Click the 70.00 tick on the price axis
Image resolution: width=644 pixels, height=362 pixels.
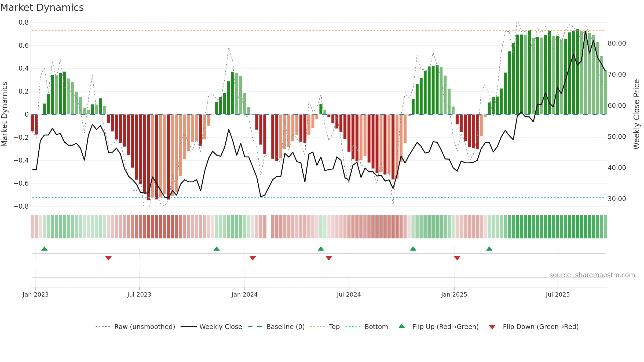[x=617, y=75]
